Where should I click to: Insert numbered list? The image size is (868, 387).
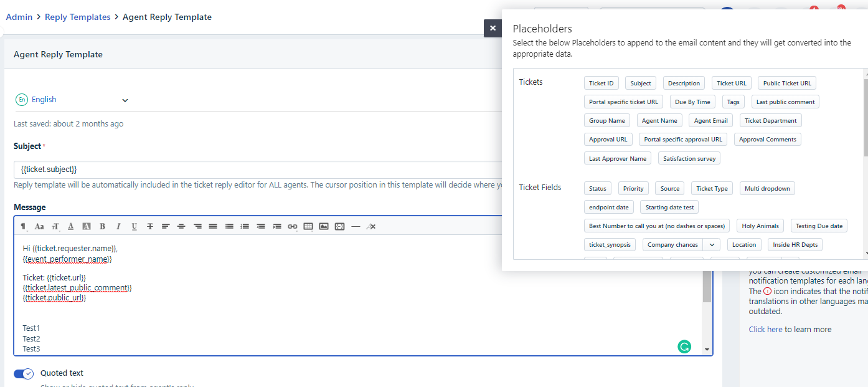click(x=245, y=226)
